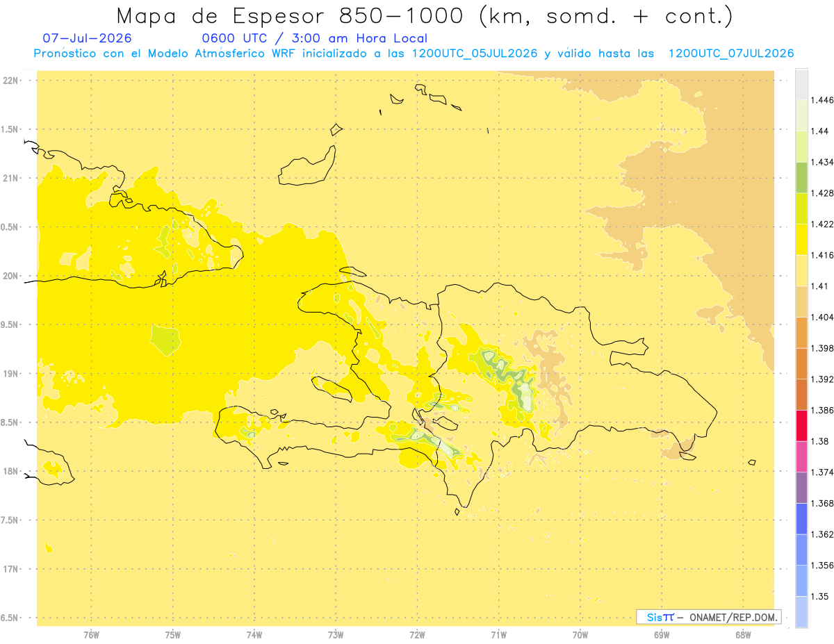The height and width of the screenshot is (644, 834).
Task: Click the legend value '1.356'
Action: click(822, 565)
